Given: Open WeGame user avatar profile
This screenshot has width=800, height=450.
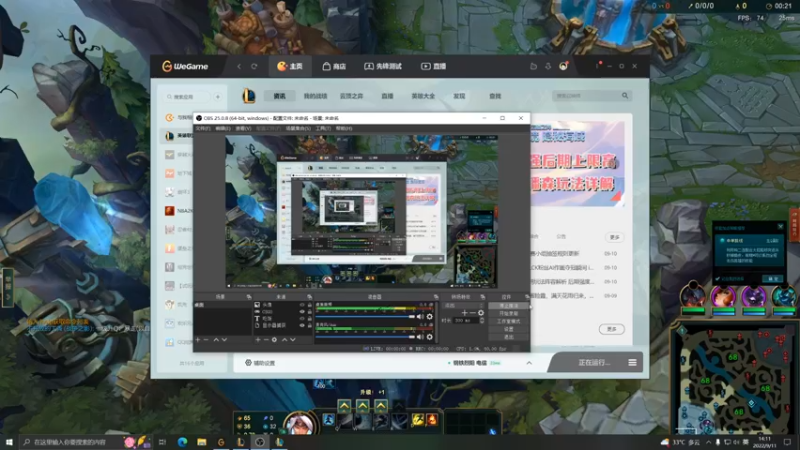Looking at the screenshot, I should pyautogui.click(x=563, y=66).
